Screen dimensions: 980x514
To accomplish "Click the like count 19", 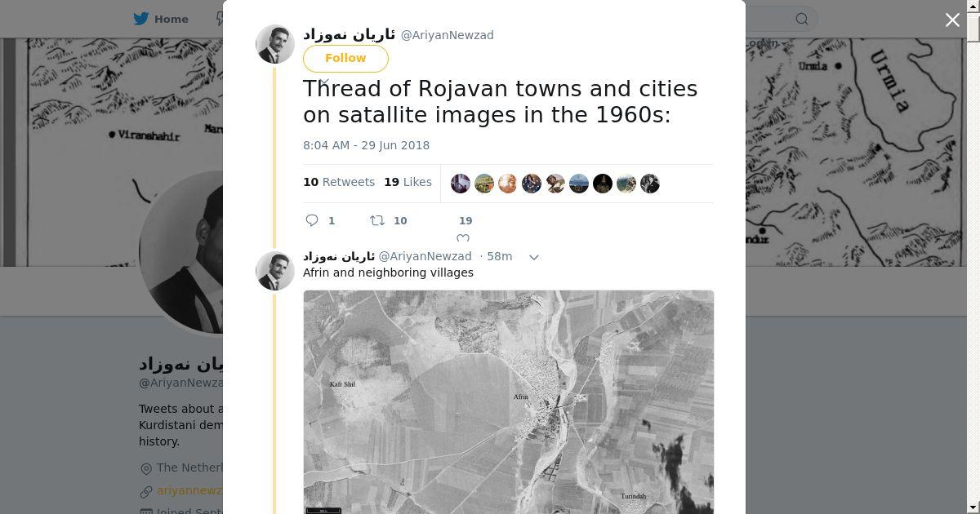I will coord(465,220).
